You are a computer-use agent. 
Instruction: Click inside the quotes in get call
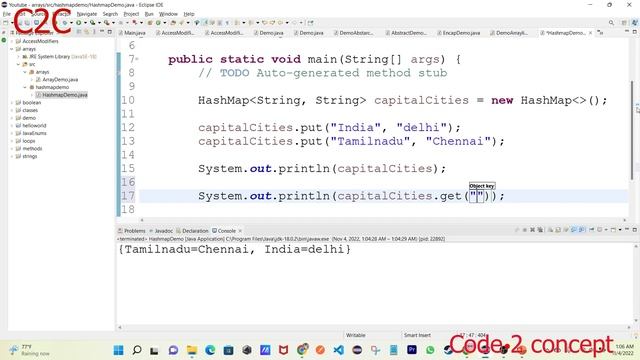pos(477,196)
